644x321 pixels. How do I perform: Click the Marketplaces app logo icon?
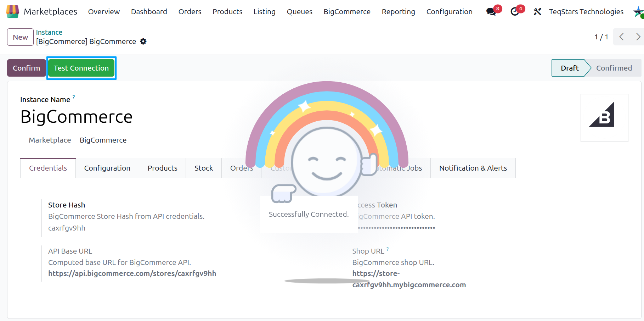tap(12, 12)
